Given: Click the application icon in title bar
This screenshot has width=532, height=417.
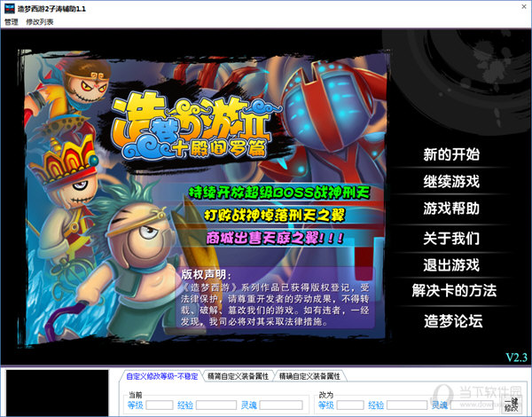Looking at the screenshot, I should 9,9.
